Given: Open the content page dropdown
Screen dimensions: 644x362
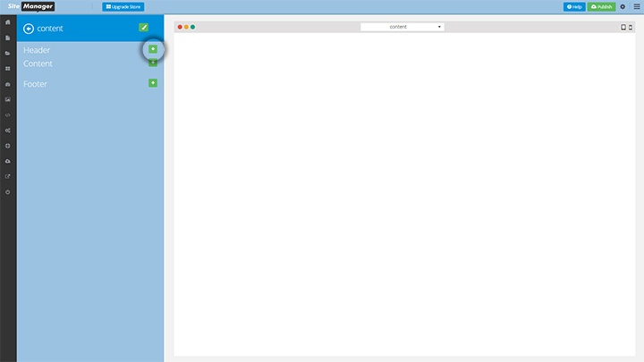Looking at the screenshot, I should click(x=402, y=27).
